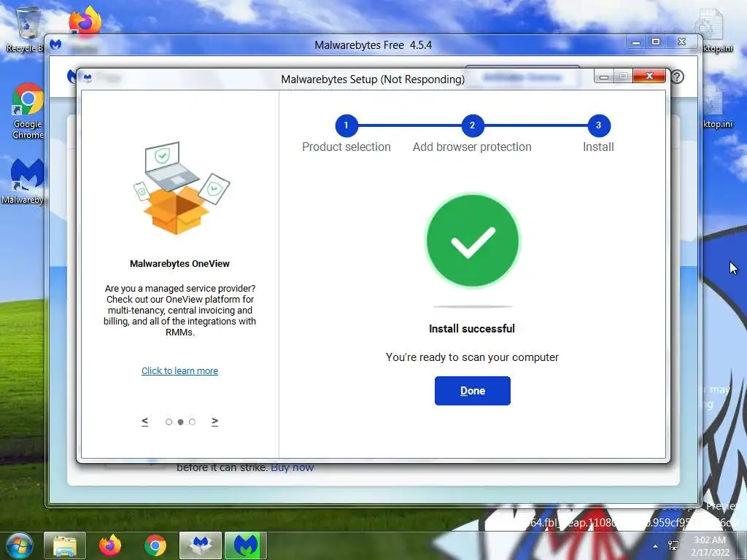This screenshot has width=747, height=560.
Task: Minimize the Malwarebytes Setup window
Action: pyautogui.click(x=603, y=76)
